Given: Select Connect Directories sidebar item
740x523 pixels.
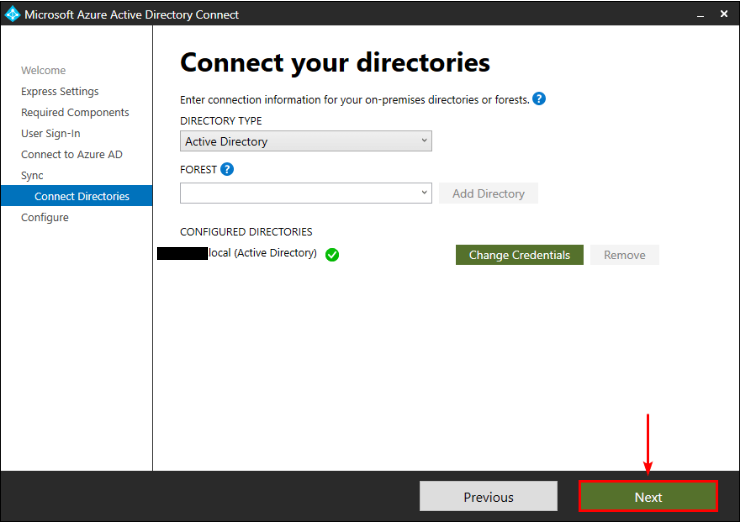Looking at the screenshot, I should [x=76, y=196].
